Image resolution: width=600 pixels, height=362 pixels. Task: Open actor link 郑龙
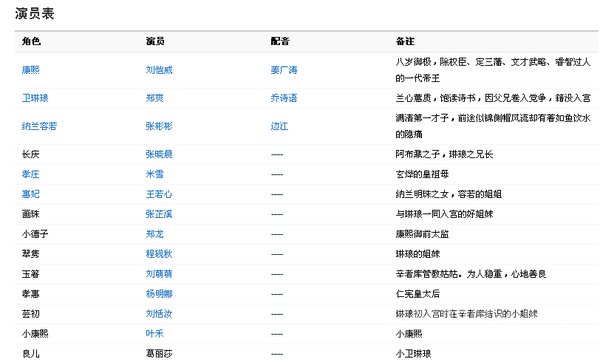[x=155, y=234]
